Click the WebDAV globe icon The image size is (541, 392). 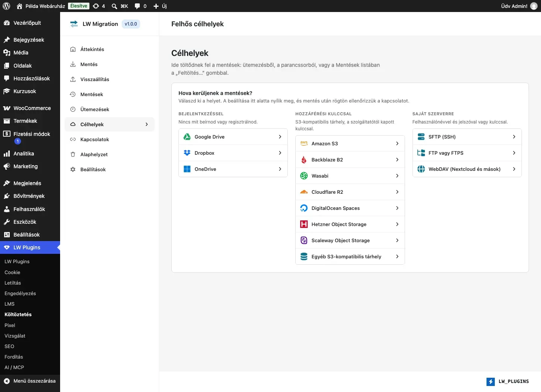click(421, 169)
